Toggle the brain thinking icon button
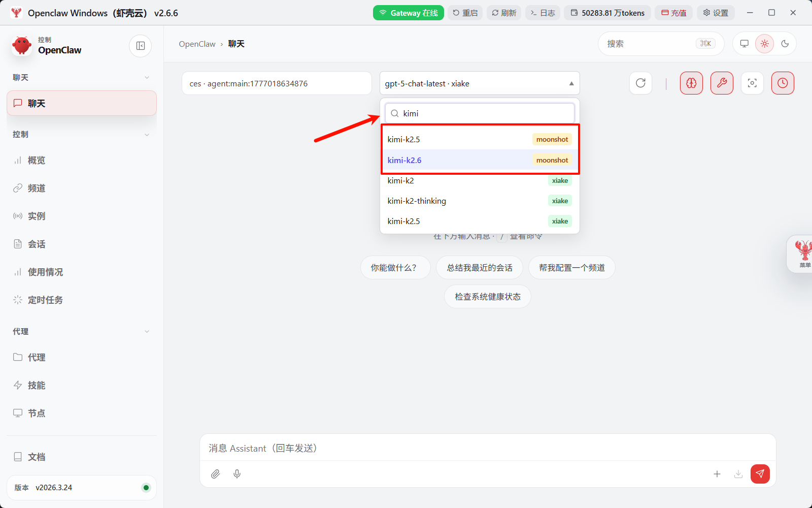 click(691, 83)
